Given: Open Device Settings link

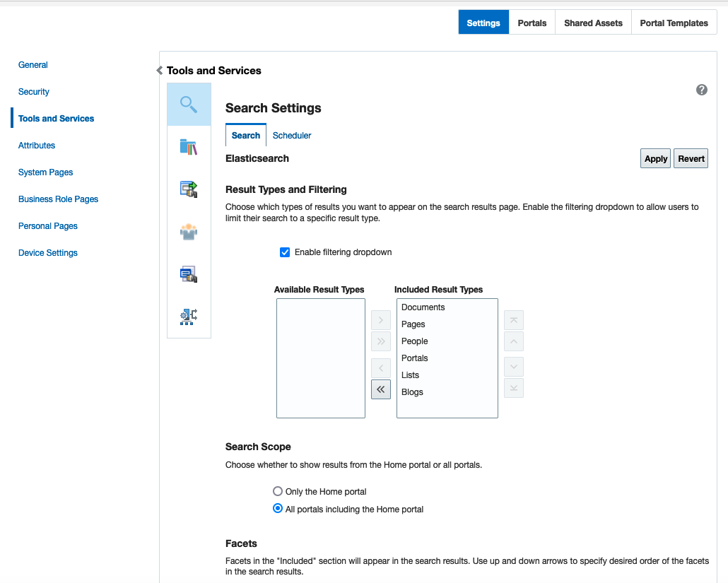Looking at the screenshot, I should tap(48, 253).
